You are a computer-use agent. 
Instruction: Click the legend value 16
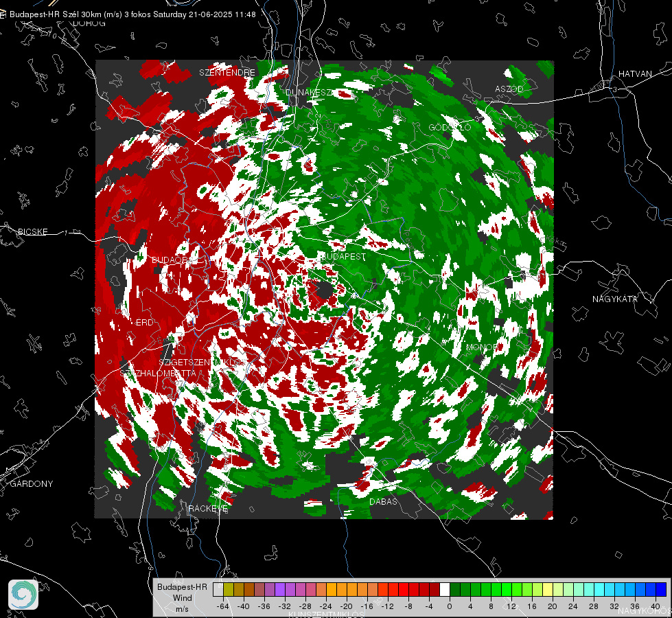tap(532, 606)
